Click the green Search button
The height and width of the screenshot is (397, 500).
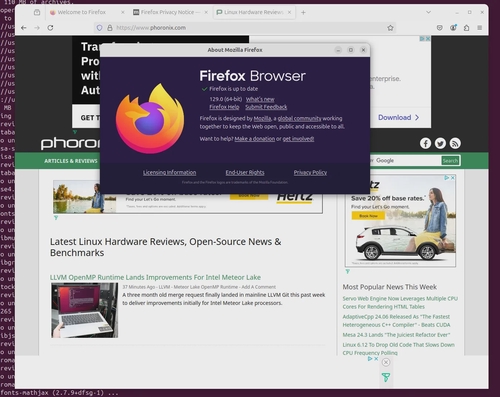coord(450,161)
